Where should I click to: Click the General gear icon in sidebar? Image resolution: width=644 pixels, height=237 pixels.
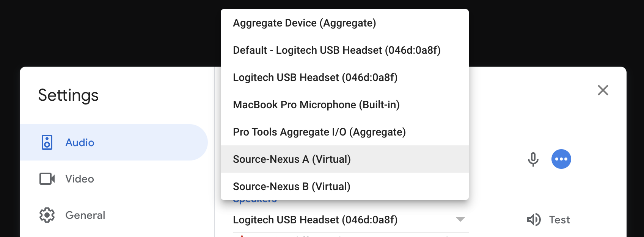click(47, 215)
